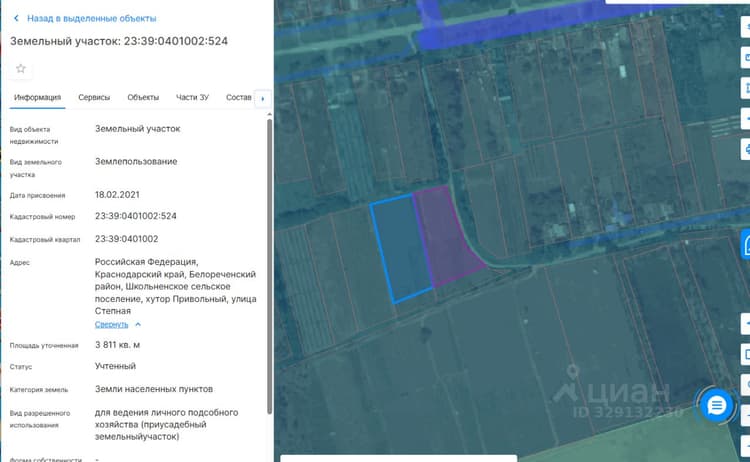Switch to the Объекты tab
The width and height of the screenshot is (750, 462).
(143, 97)
